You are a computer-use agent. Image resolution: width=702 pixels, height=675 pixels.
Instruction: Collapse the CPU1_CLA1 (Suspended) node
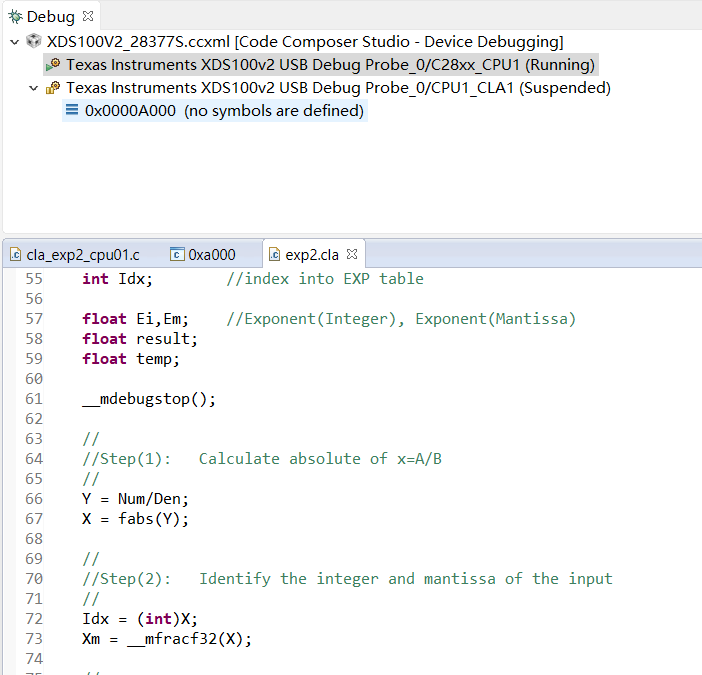tap(33, 88)
